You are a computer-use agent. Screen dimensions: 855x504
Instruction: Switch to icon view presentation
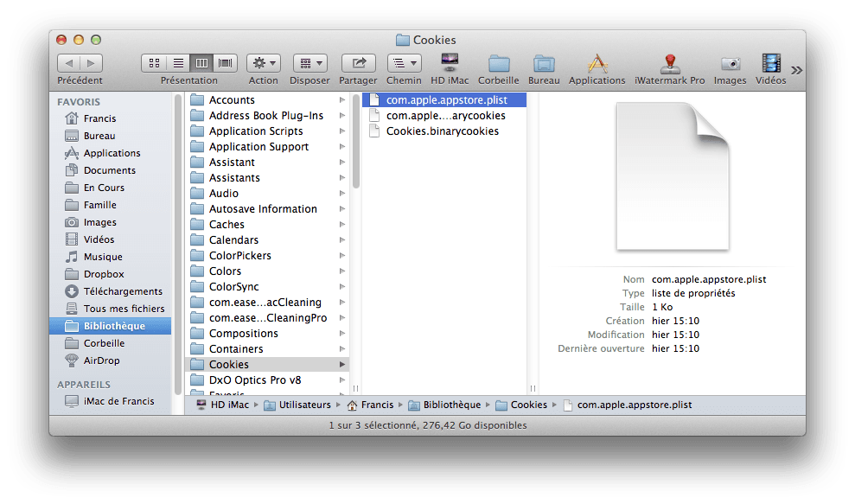154,63
